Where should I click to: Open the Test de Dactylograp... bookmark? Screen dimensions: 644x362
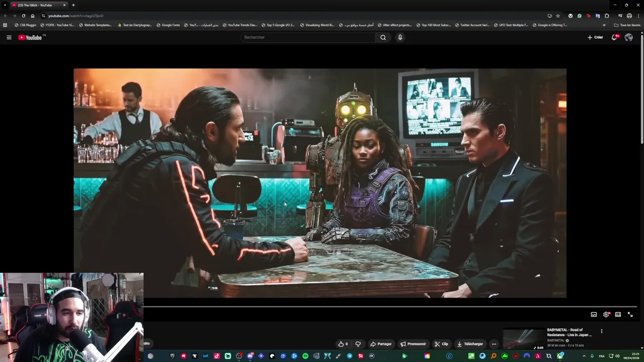134,25
